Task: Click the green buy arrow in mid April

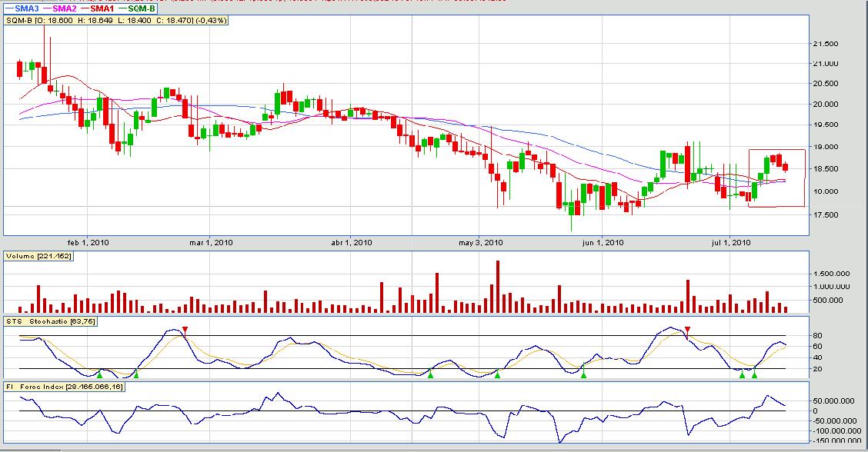Action: 431,374
